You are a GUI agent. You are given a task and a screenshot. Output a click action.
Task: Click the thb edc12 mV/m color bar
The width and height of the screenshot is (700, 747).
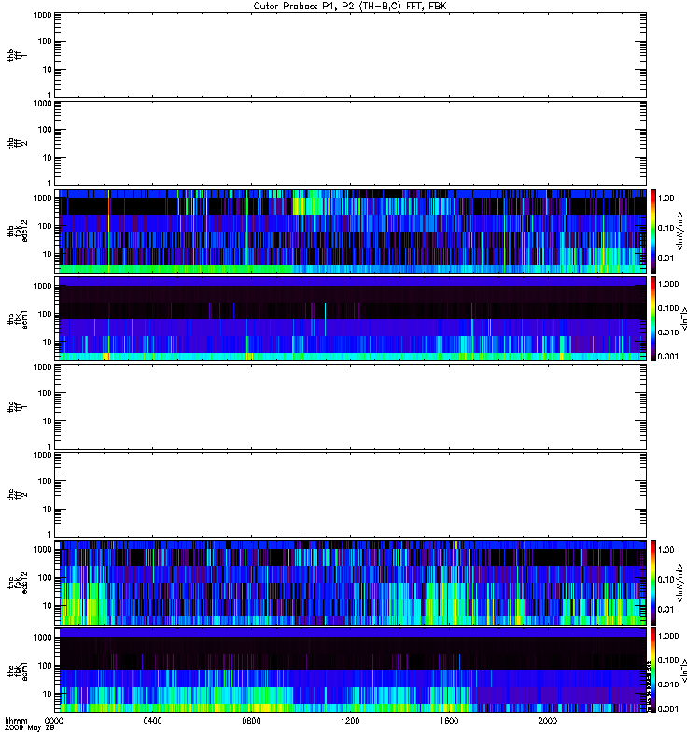point(653,231)
